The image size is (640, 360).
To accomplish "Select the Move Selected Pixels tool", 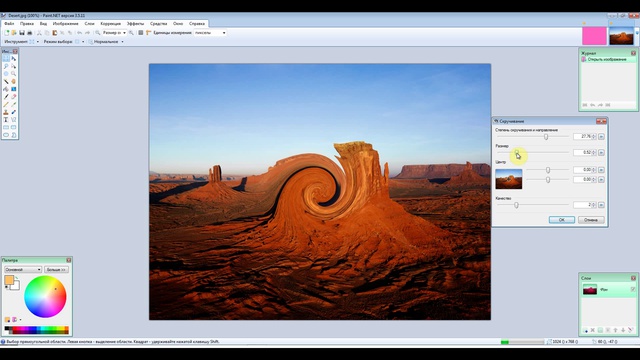I will coord(13,58).
